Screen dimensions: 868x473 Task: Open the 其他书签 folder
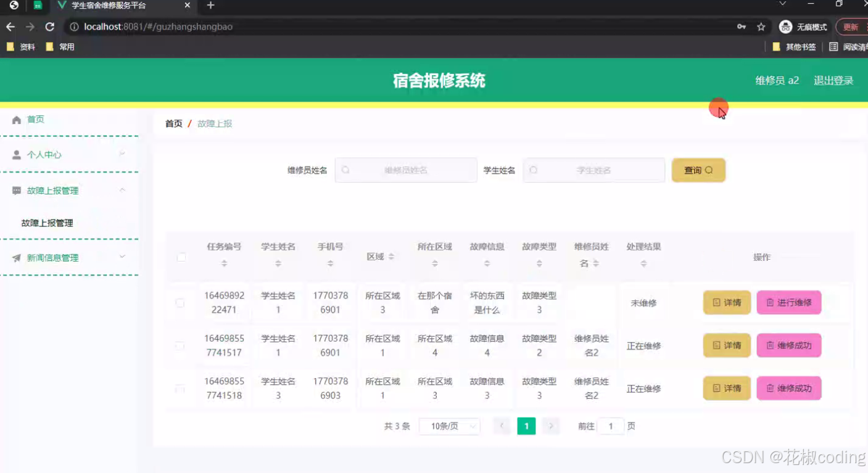795,47
